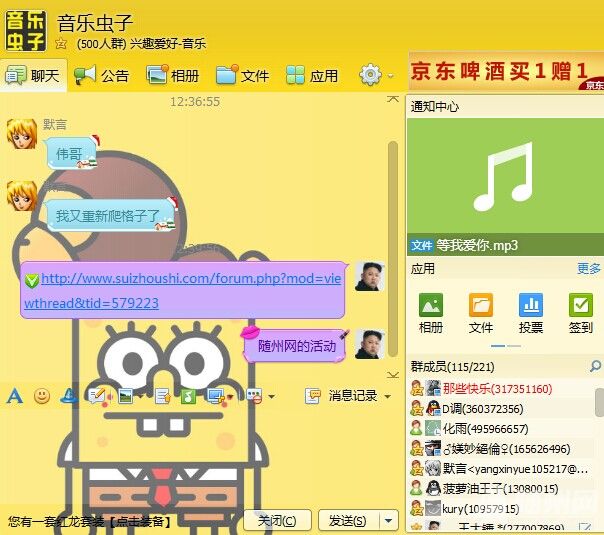Screen dimensions: 604x535
Task: Click the message record icon beside 消息记录
Action: pyautogui.click(x=312, y=396)
